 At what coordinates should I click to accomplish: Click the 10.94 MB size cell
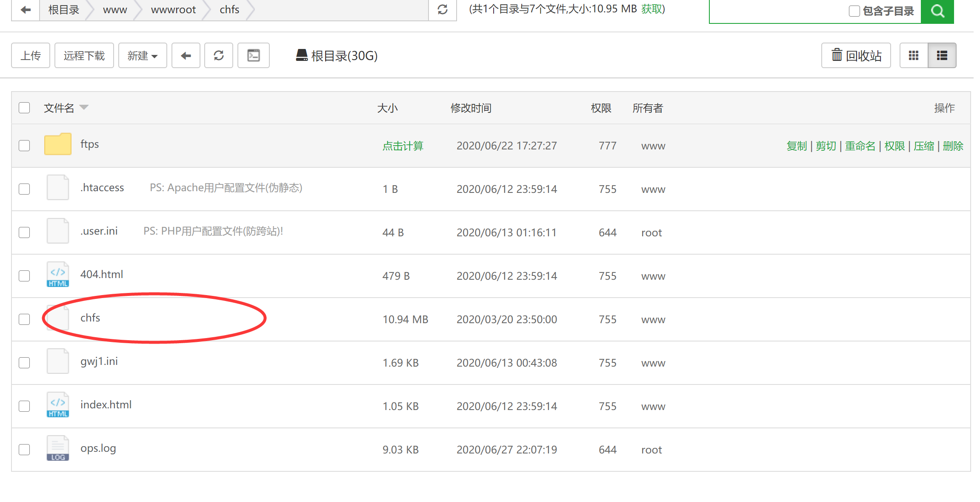(x=406, y=319)
